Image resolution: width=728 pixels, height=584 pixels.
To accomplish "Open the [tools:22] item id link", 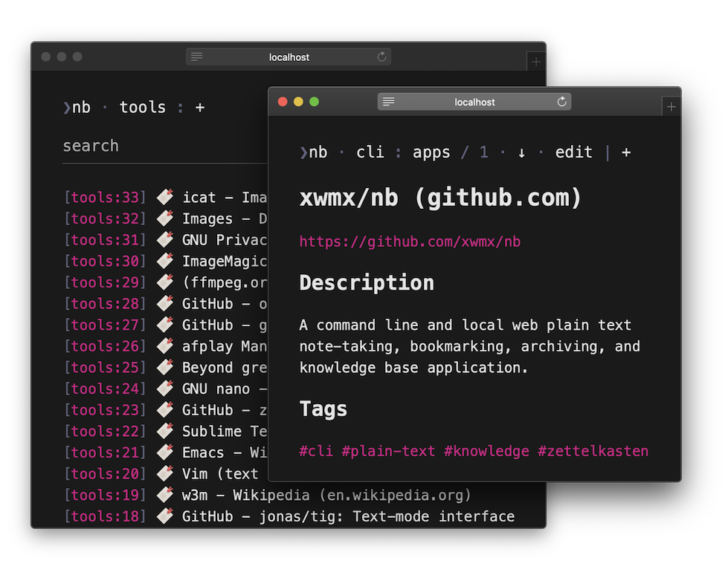I will 105,432.
